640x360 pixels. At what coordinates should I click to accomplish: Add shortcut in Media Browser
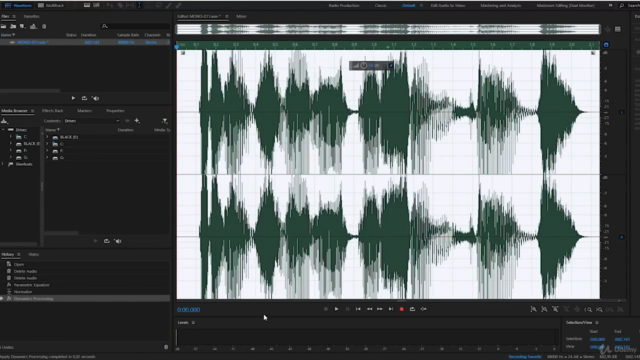pos(137,121)
